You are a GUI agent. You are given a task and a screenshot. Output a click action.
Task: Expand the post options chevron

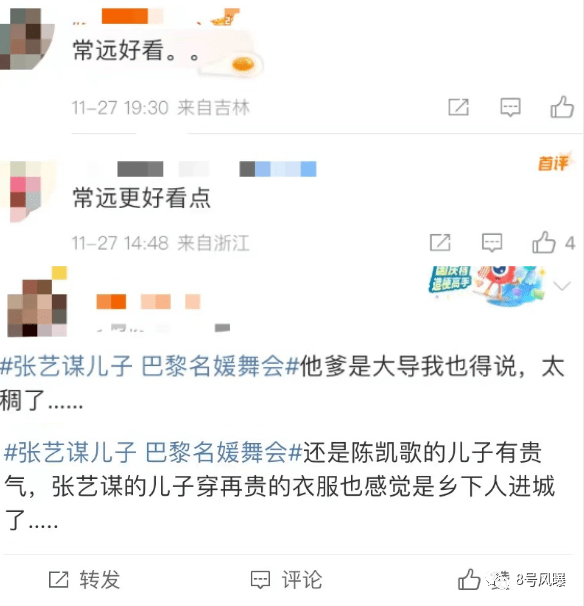pos(562,286)
